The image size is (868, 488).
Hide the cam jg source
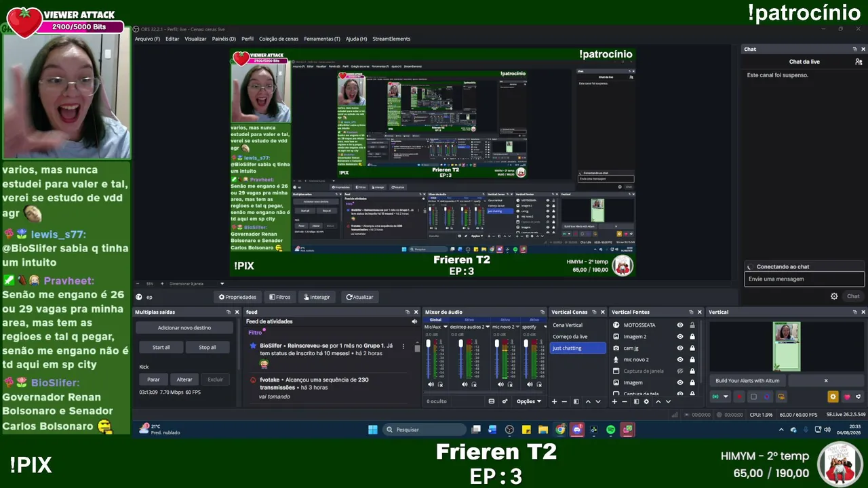[680, 348]
